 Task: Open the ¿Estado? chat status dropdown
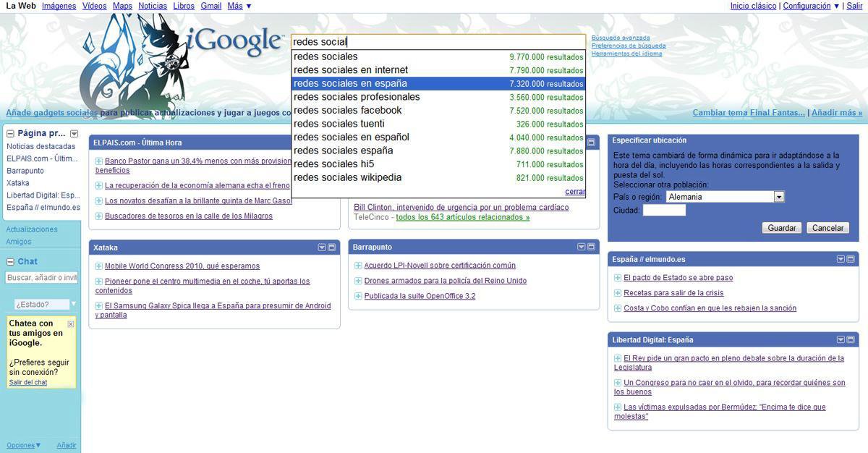click(72, 305)
